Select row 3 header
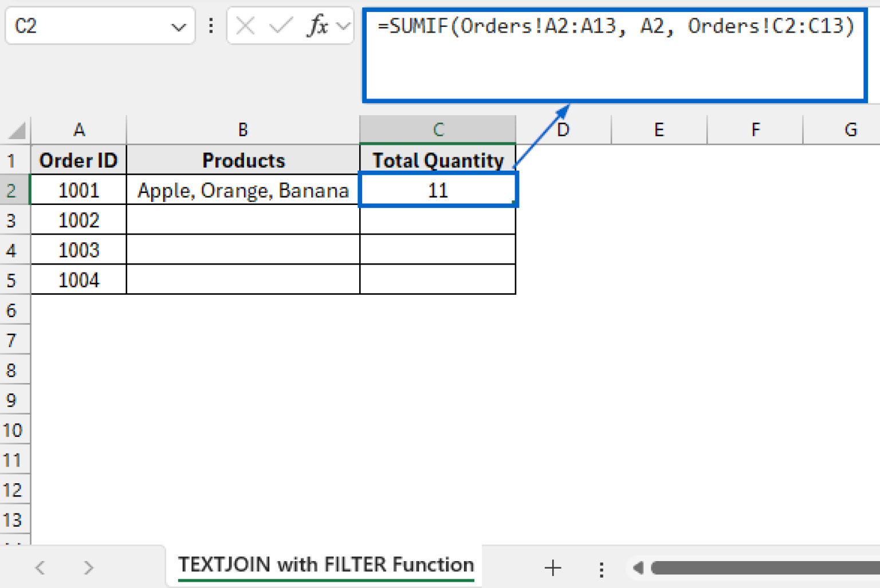This screenshot has width=880, height=588. pyautogui.click(x=13, y=220)
